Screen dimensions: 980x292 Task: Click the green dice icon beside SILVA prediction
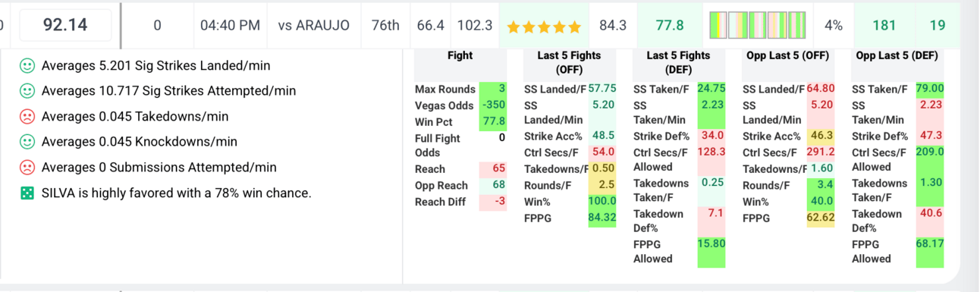(27, 193)
